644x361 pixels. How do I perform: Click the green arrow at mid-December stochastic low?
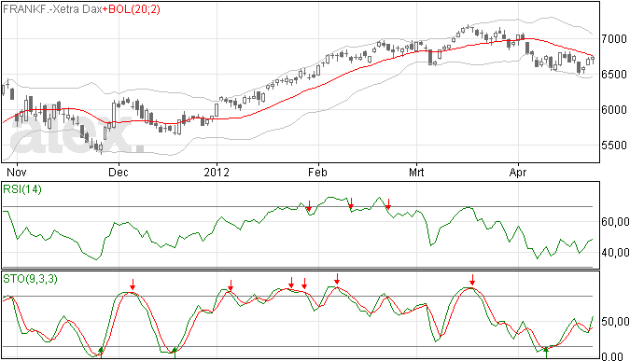tap(175, 353)
